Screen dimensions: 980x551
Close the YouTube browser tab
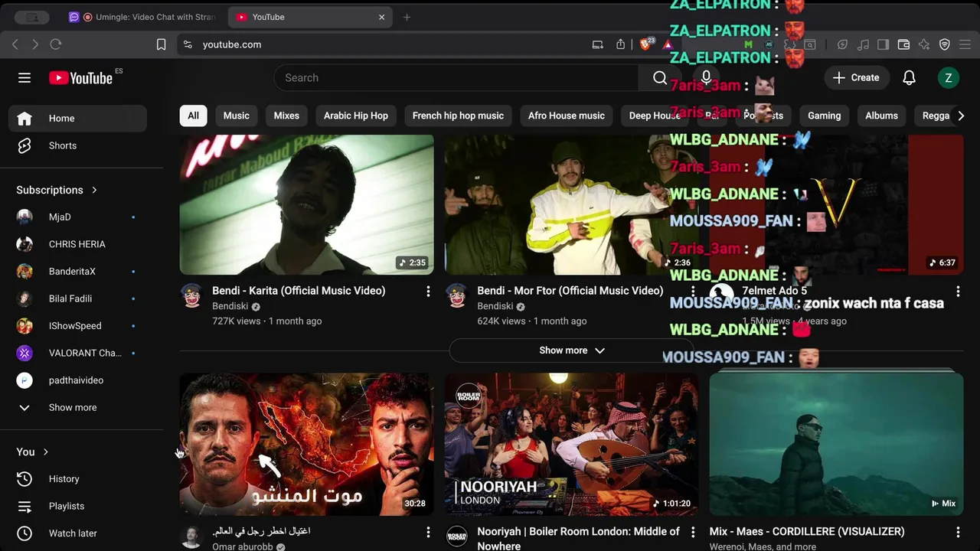tap(381, 17)
